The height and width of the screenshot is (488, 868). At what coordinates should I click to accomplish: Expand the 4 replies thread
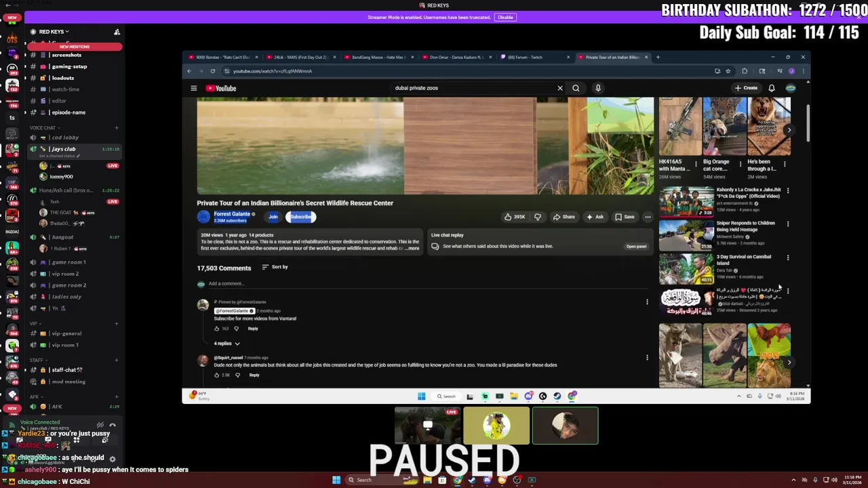(227, 344)
